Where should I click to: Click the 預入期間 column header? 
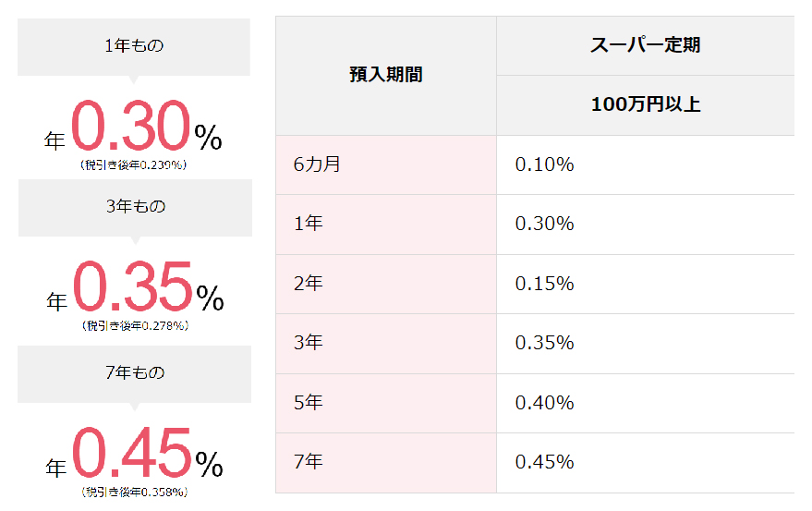click(x=386, y=76)
